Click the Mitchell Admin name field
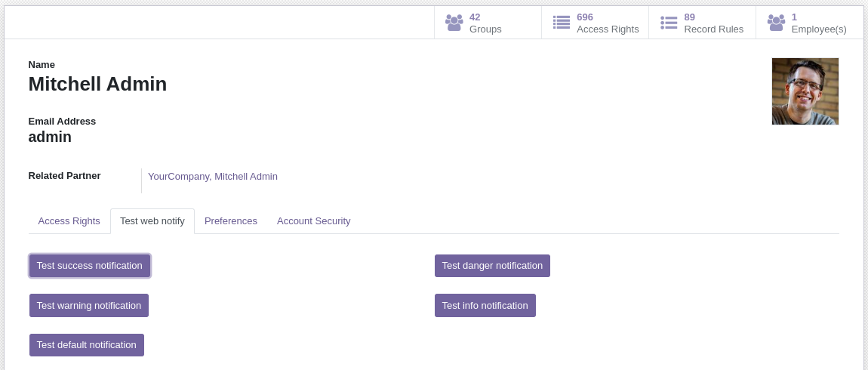 click(x=97, y=85)
